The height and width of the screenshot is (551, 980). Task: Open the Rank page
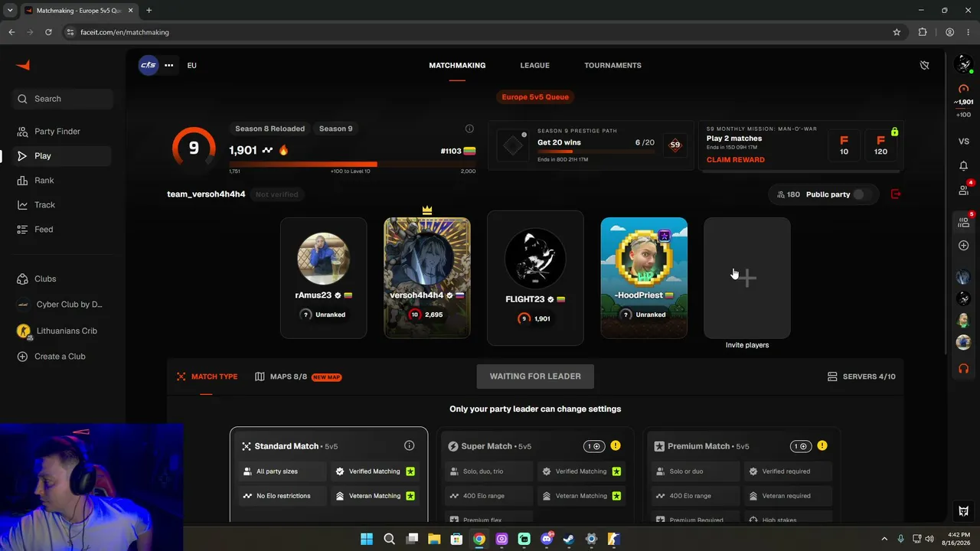pyautogui.click(x=63, y=181)
